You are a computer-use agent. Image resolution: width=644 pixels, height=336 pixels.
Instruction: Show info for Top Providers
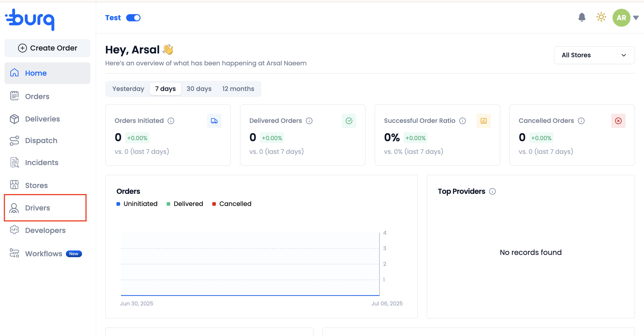(492, 191)
